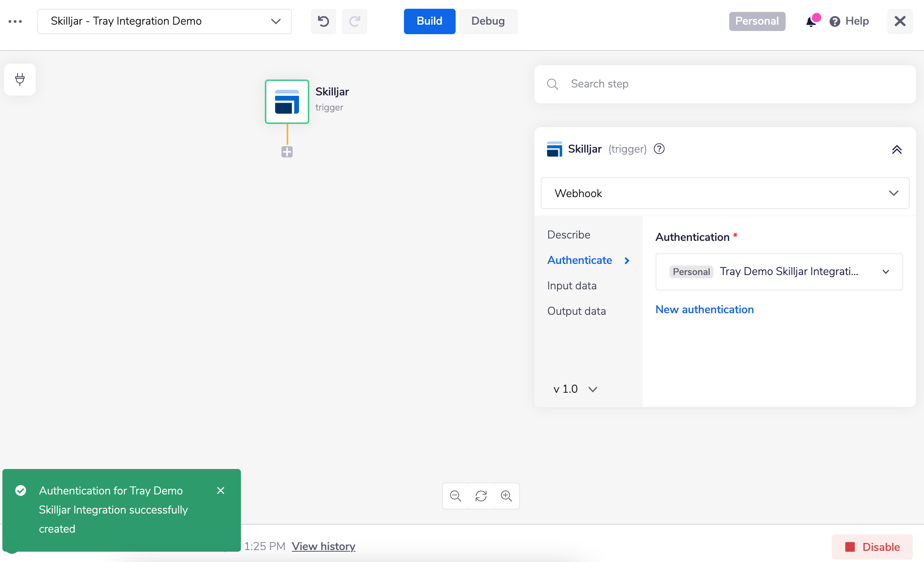Viewport: 924px width, 562px height.
Task: Click the connector plug icon on canvas
Action: pyautogui.click(x=20, y=79)
